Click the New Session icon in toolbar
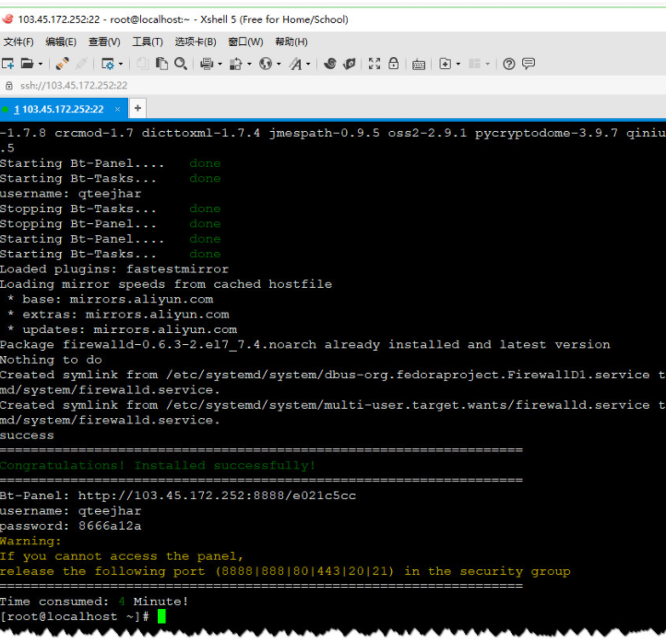The width and height of the screenshot is (666, 644). (x=8, y=64)
